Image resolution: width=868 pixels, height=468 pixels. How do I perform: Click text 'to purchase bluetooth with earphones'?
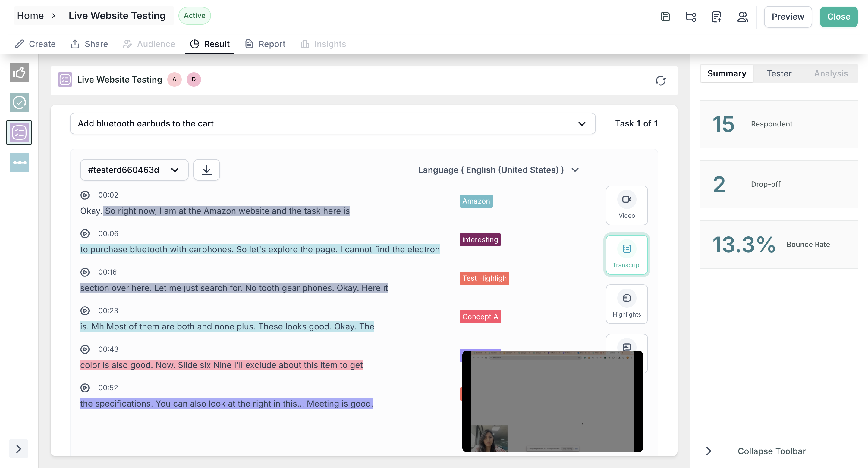pyautogui.click(x=157, y=249)
